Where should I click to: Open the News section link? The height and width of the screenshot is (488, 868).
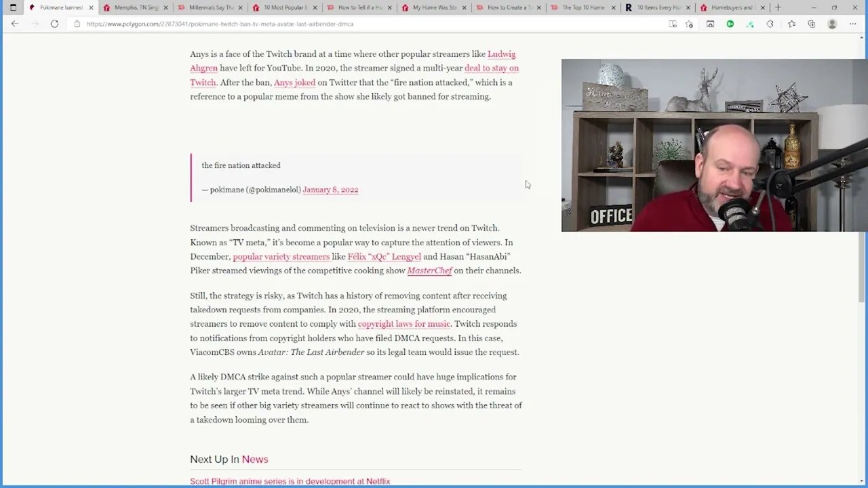255,460
